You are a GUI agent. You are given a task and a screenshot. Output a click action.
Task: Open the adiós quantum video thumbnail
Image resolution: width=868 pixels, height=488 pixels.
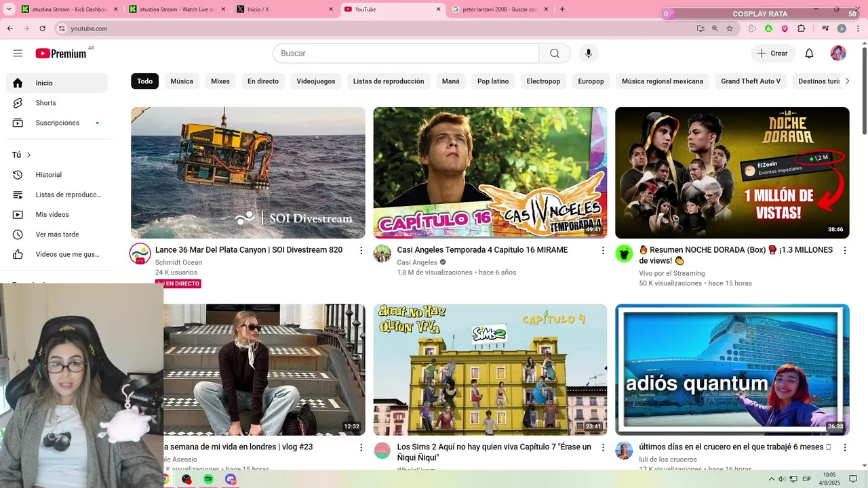coord(732,370)
